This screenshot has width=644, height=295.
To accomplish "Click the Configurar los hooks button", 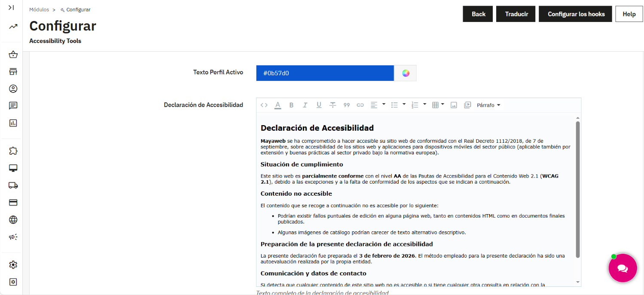I will click(x=576, y=14).
